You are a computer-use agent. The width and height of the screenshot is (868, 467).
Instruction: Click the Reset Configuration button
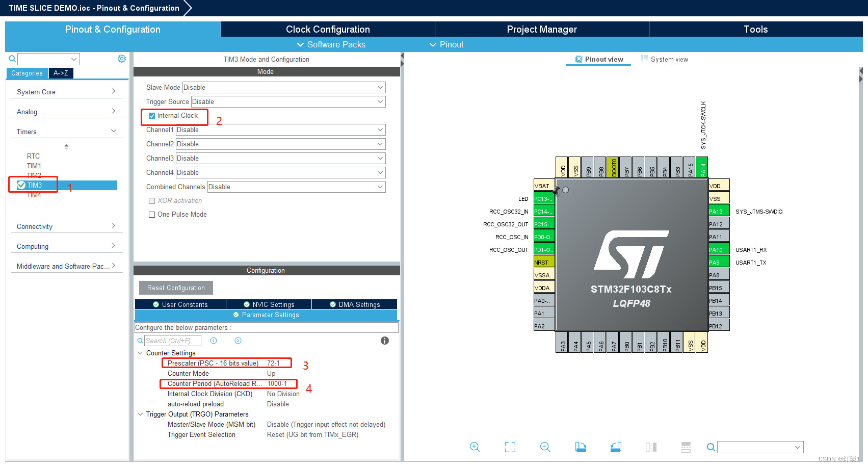tap(176, 288)
